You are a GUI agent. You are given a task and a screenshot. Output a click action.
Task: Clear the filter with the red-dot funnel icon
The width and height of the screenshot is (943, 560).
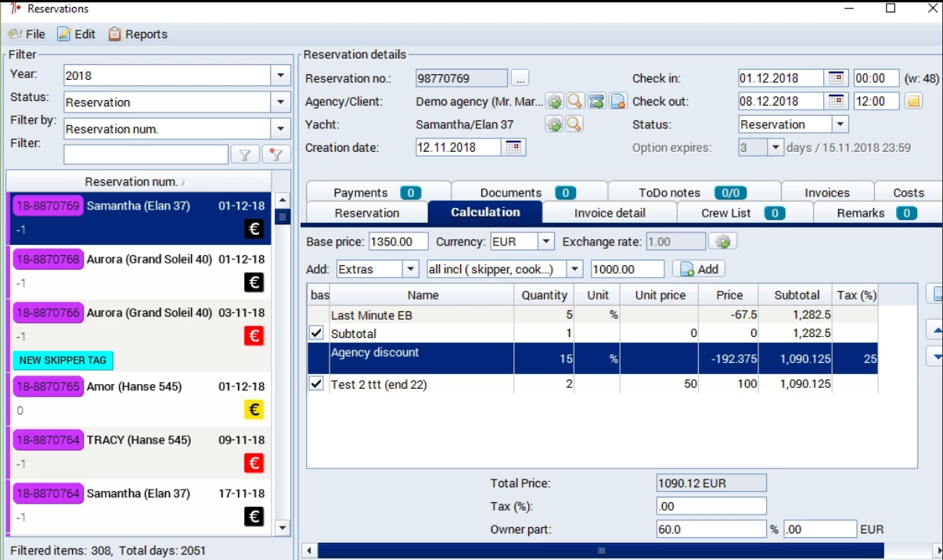(x=276, y=154)
